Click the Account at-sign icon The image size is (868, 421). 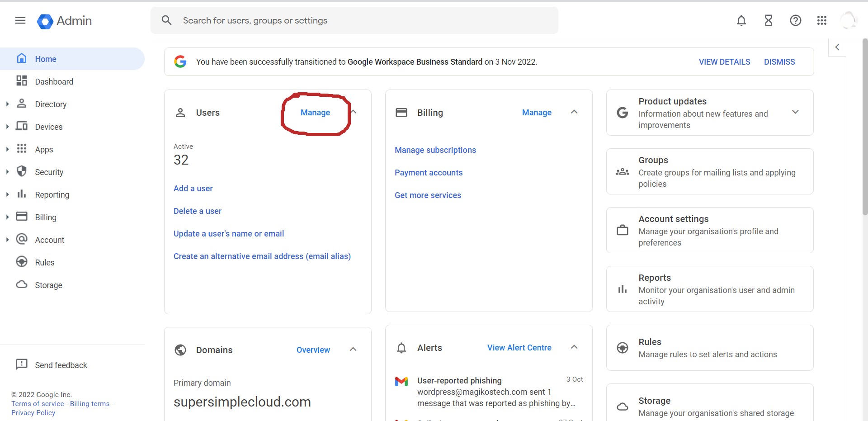point(22,239)
